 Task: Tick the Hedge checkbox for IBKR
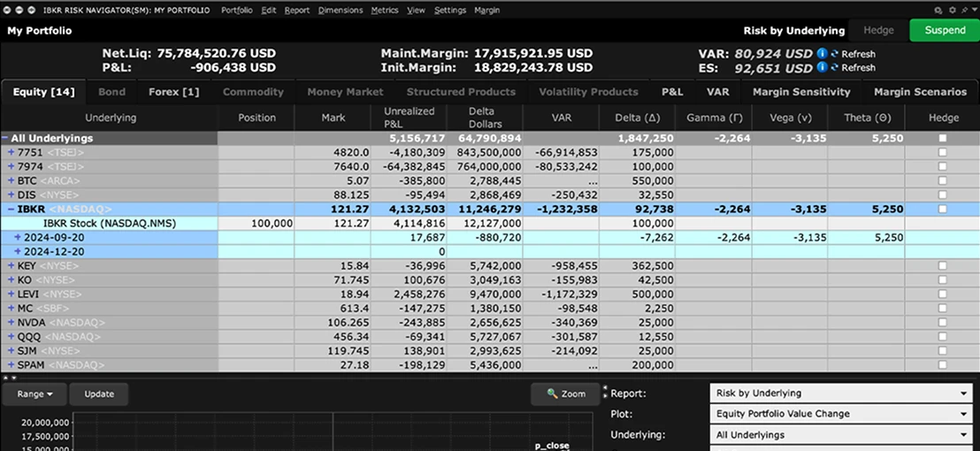pos(943,209)
